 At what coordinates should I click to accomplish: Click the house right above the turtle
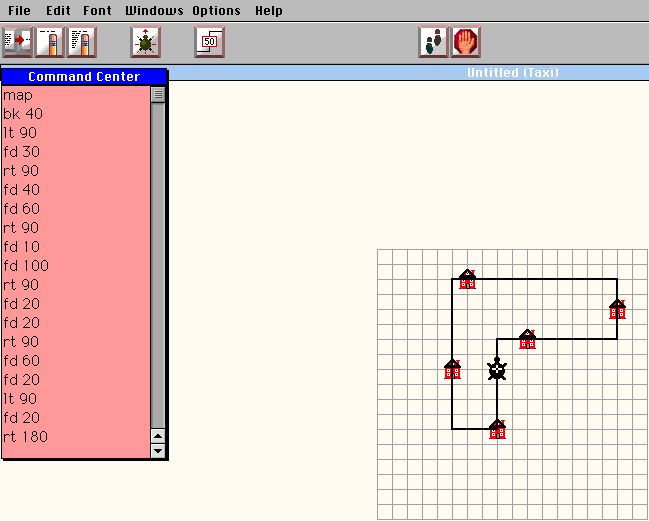coord(527,339)
